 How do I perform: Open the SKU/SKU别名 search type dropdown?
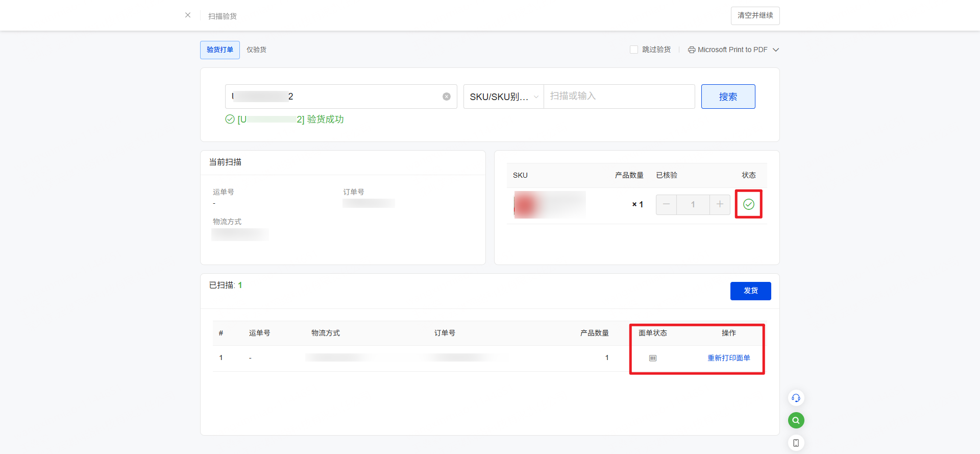tap(503, 97)
